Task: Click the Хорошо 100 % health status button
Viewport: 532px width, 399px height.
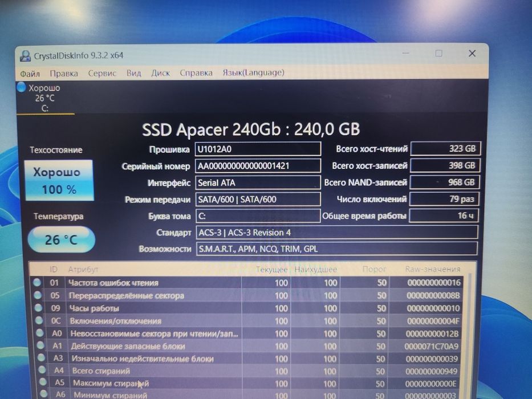Action: 59,181
